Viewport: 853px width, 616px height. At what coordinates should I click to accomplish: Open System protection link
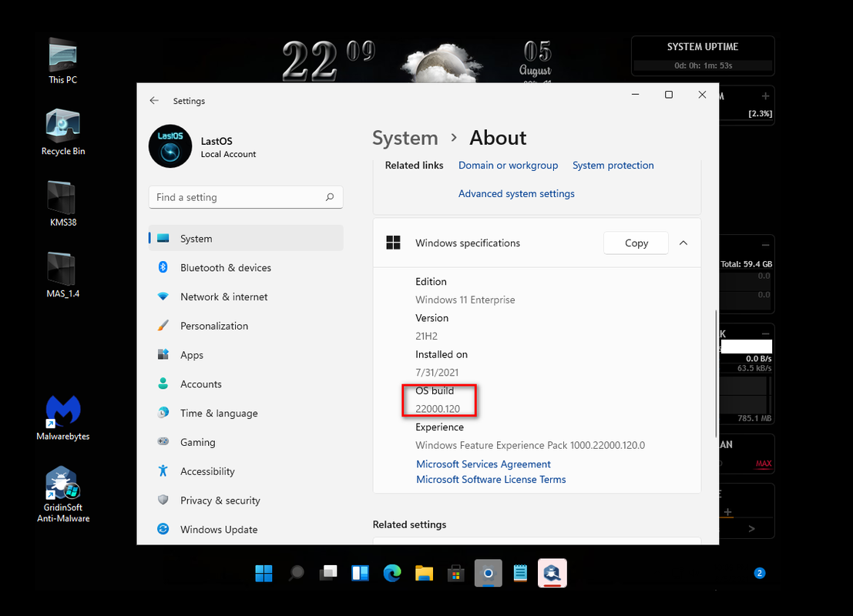point(613,166)
